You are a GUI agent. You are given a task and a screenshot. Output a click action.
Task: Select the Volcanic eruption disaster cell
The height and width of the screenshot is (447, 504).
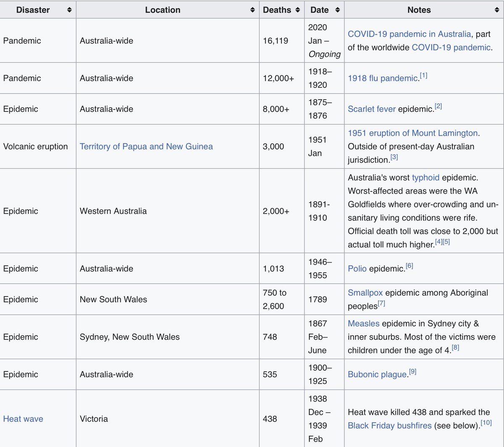click(38, 147)
